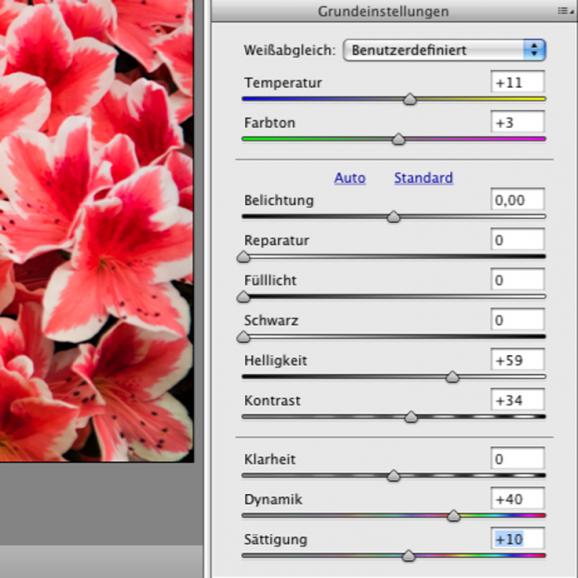
Task: Focus the Kontrast value field
Action: pyautogui.click(x=518, y=400)
